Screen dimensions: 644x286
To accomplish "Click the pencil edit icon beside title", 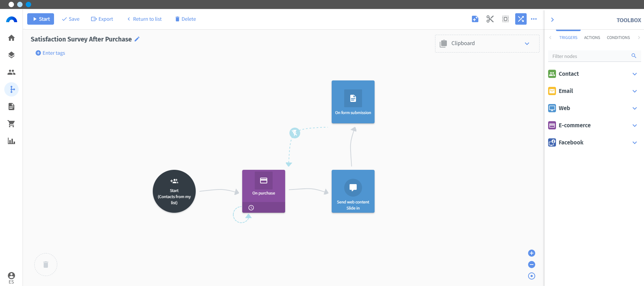I will [137, 39].
